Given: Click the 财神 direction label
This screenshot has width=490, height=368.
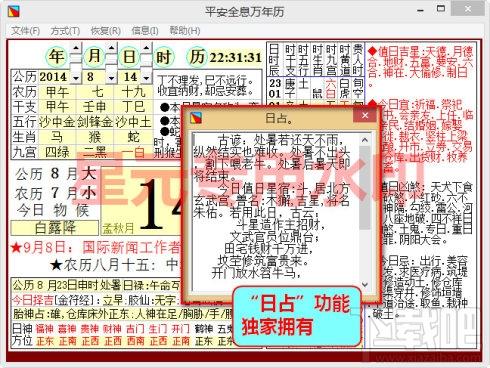Looking at the screenshot, I should coord(112,329).
